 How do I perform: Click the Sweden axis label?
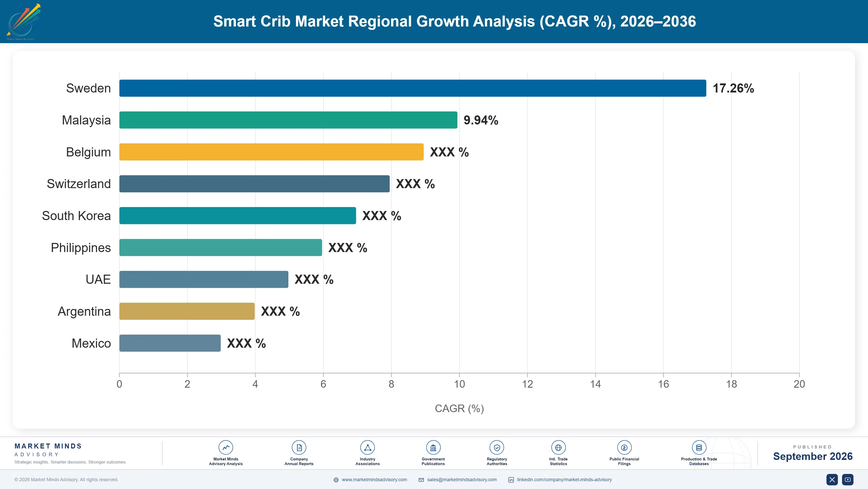88,88
